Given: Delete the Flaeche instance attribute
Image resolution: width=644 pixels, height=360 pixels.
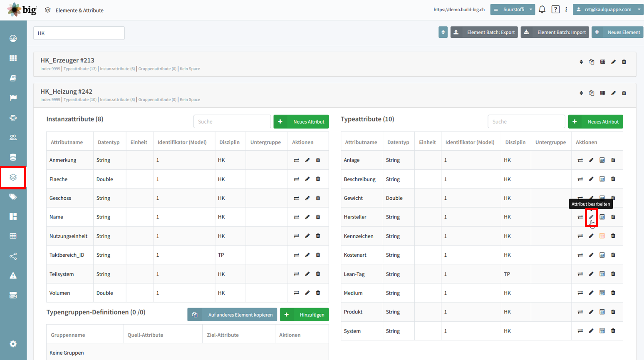Looking at the screenshot, I should tap(318, 179).
